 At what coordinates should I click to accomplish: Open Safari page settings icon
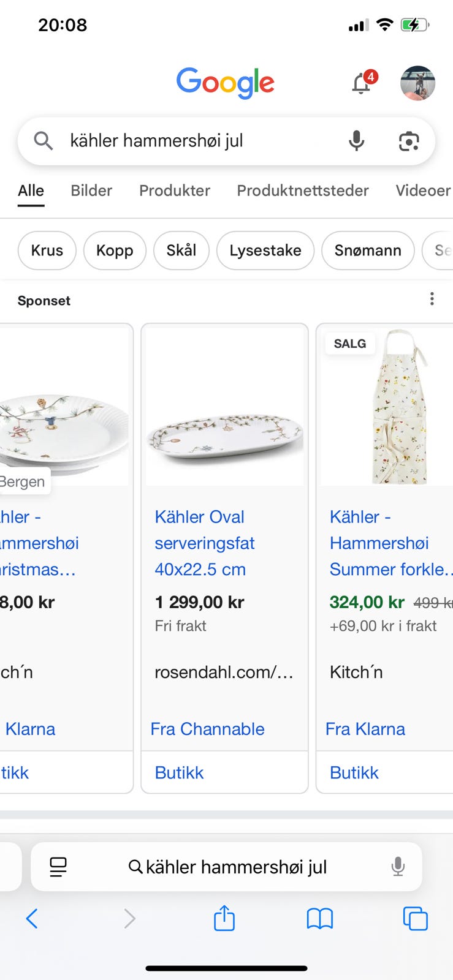coord(58,867)
